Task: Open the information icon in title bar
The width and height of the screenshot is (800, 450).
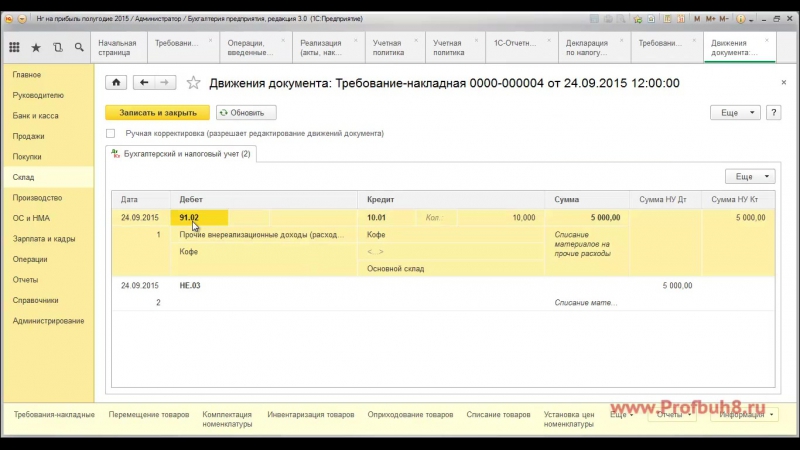Action: [x=740, y=19]
